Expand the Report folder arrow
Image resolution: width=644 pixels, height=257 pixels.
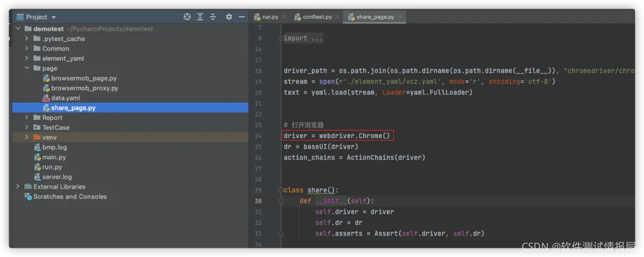click(x=27, y=118)
